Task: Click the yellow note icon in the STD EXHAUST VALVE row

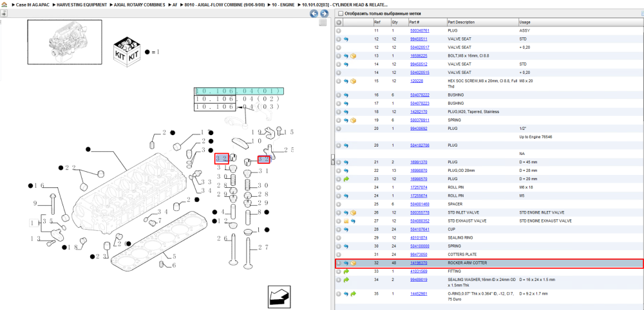Action: click(x=346, y=221)
